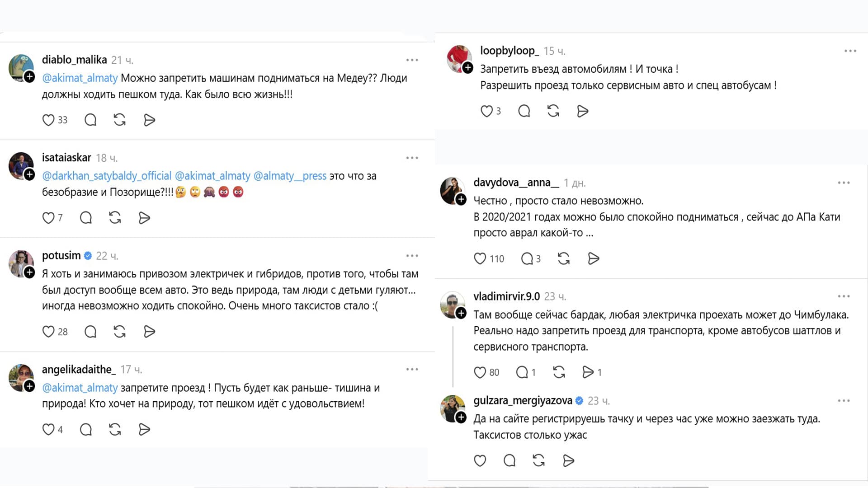Open the three-dot menu on diablo_malika's post
This screenshot has width=868, height=488.
(x=412, y=60)
